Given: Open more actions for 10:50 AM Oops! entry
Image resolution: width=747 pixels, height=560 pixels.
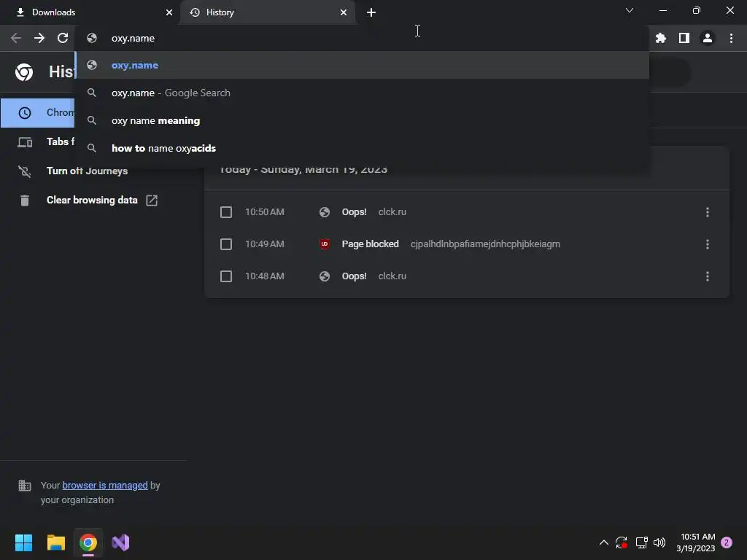Looking at the screenshot, I should 708,212.
